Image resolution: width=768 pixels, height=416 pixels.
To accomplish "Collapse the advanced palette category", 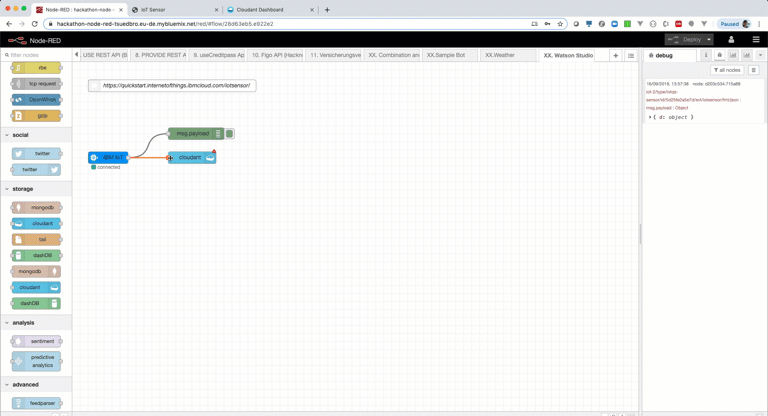I will click(36, 385).
